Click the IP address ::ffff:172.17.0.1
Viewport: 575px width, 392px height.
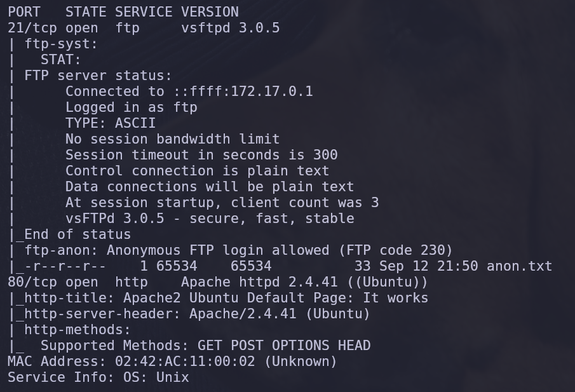click(243, 91)
